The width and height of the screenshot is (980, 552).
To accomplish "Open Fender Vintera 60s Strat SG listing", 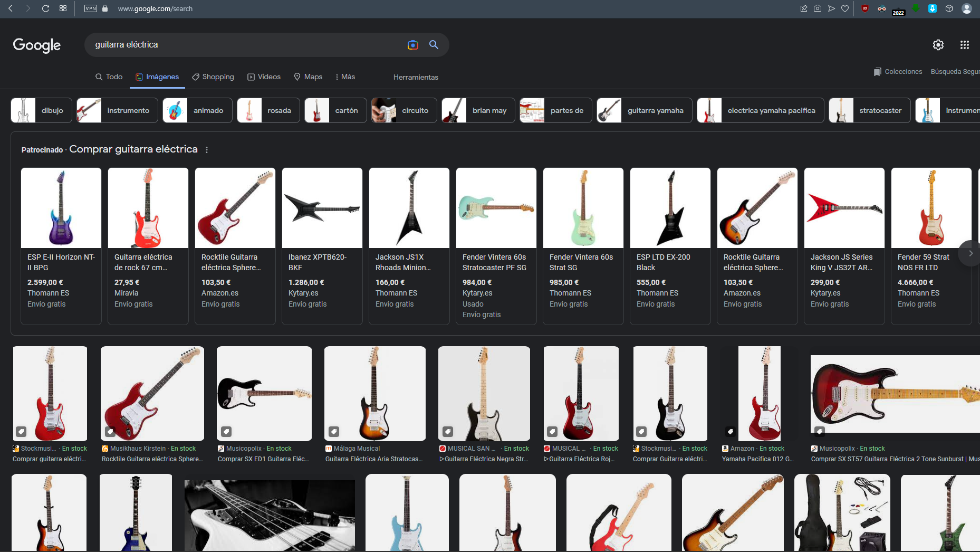I will (583, 246).
